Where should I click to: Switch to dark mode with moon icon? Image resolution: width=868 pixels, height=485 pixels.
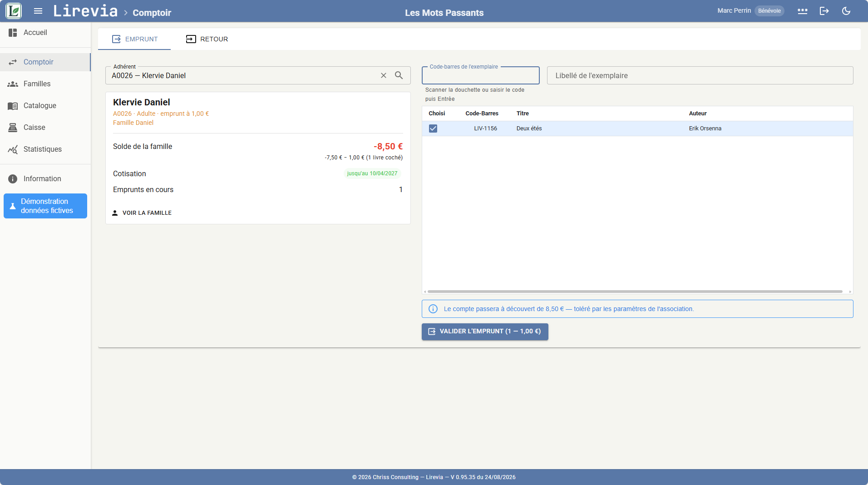[846, 11]
